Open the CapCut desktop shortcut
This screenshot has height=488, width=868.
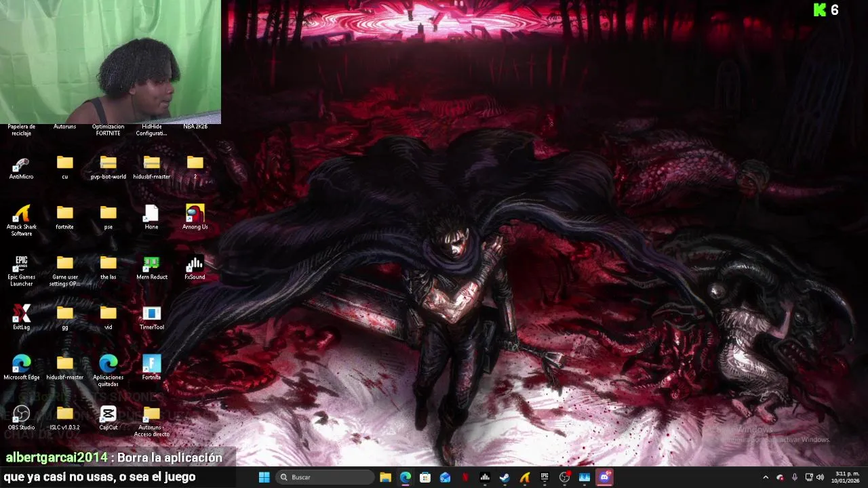(108, 418)
